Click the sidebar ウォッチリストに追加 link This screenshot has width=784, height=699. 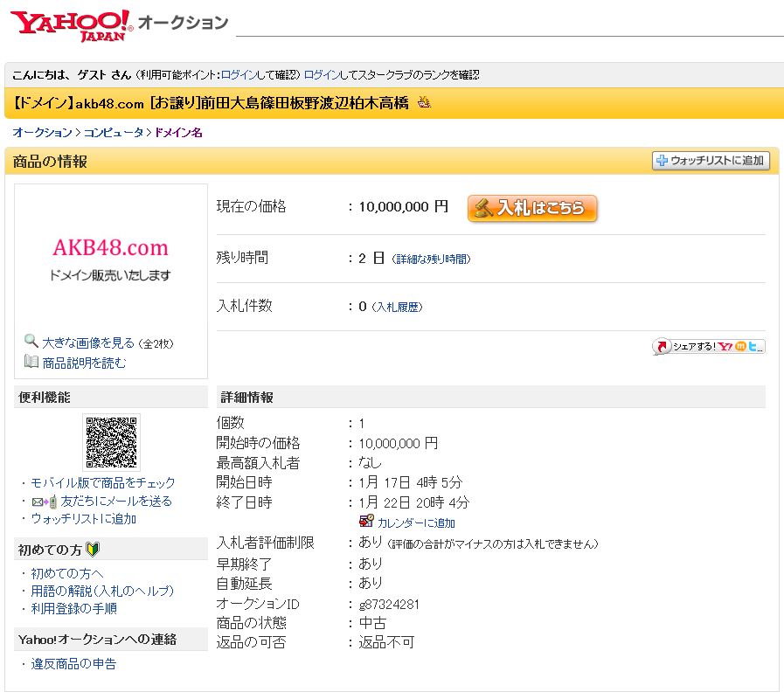(x=84, y=519)
